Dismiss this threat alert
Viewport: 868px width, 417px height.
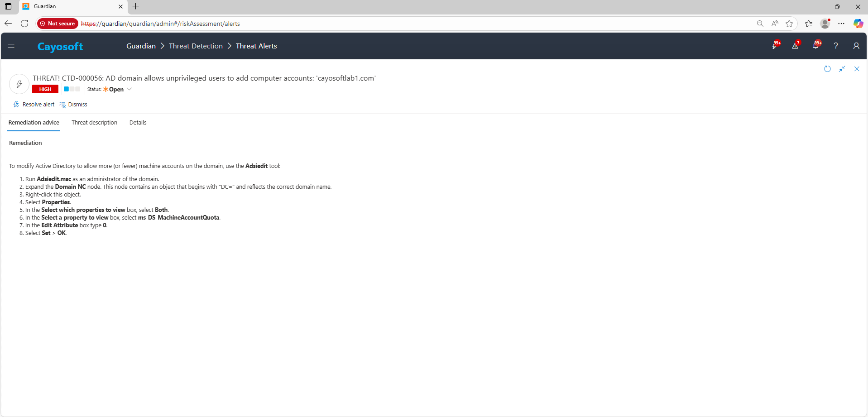(x=73, y=105)
